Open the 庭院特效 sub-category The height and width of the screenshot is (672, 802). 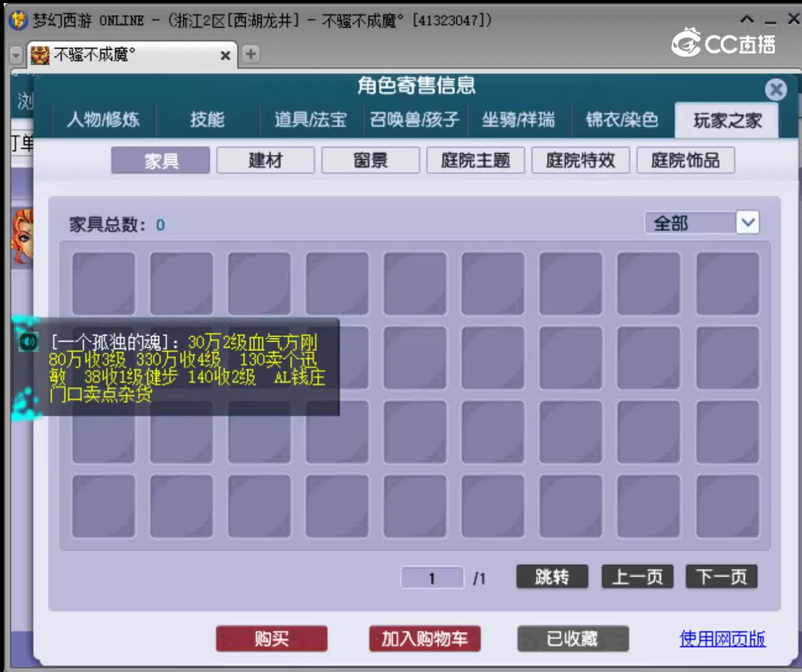point(581,160)
